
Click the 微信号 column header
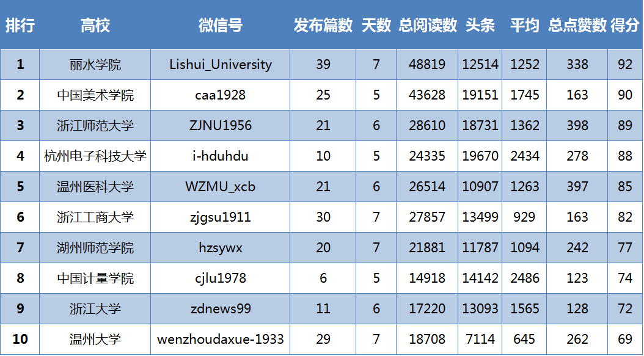click(x=221, y=26)
